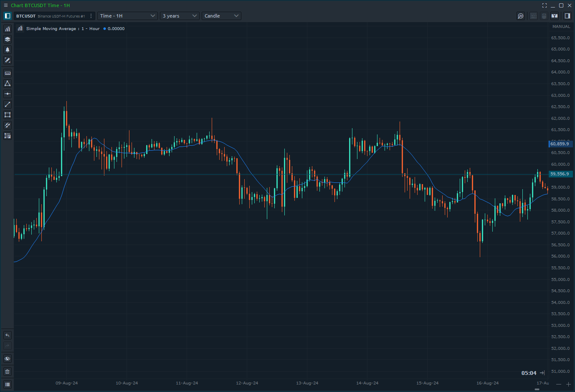Open the Indicators tool in sidebar
The width and height of the screenshot is (575, 392).
8,29
